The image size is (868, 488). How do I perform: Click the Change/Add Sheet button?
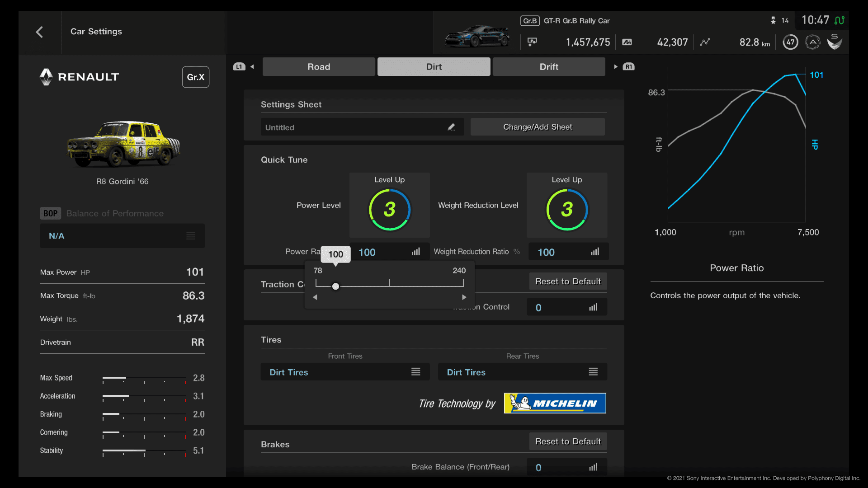click(537, 127)
